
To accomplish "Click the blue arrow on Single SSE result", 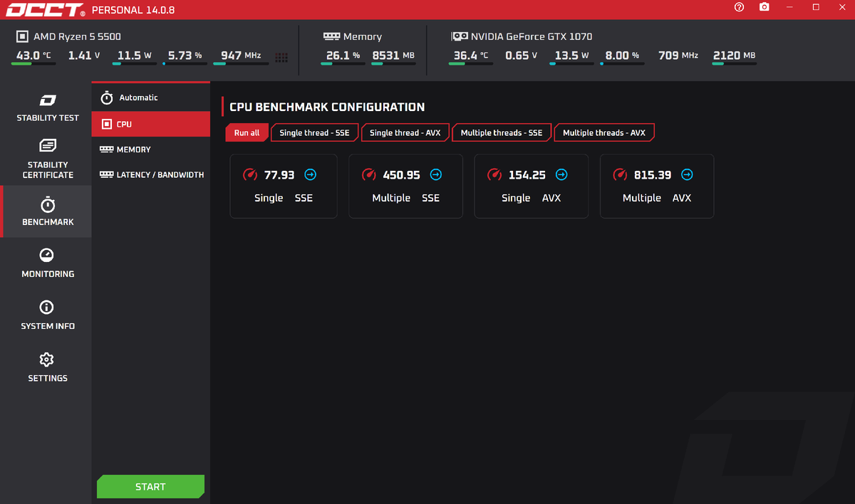I will pos(310,174).
